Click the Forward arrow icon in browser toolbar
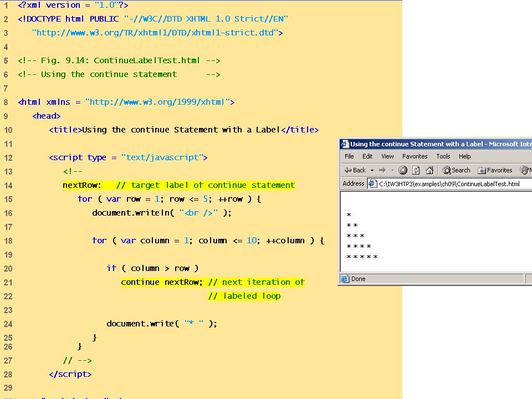This screenshot has width=532, height=399. pos(382,170)
